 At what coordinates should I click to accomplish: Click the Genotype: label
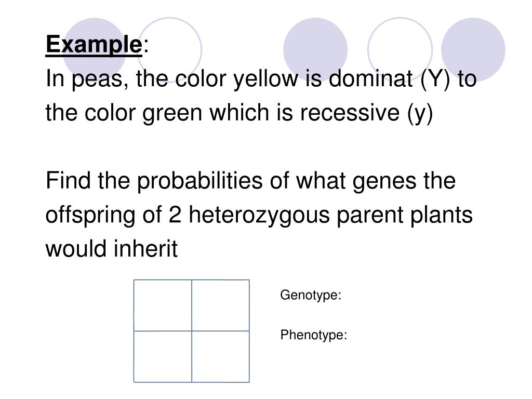pyautogui.click(x=311, y=295)
